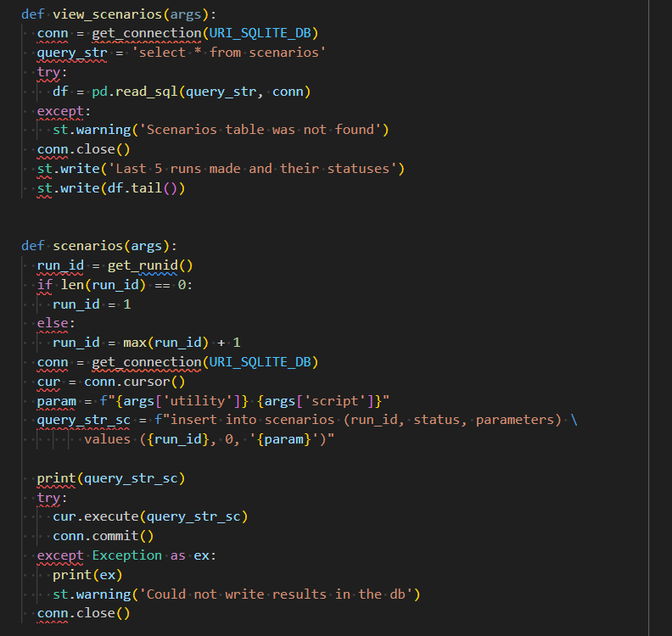Click 'cursor' in conn.cursor()

point(146,382)
